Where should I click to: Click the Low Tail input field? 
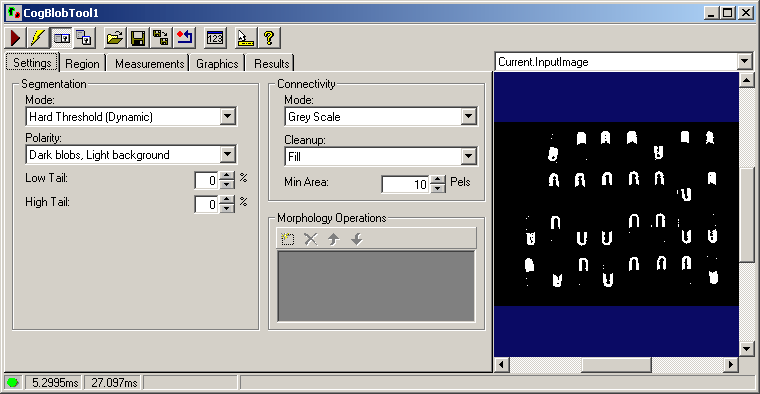click(x=206, y=180)
